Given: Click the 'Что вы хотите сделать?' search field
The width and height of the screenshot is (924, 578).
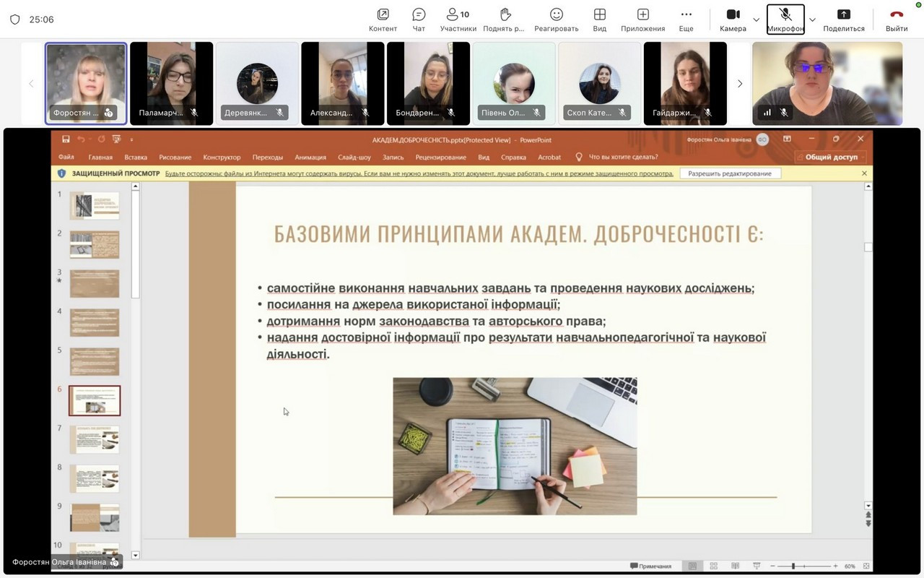Looking at the screenshot, I should [x=623, y=157].
